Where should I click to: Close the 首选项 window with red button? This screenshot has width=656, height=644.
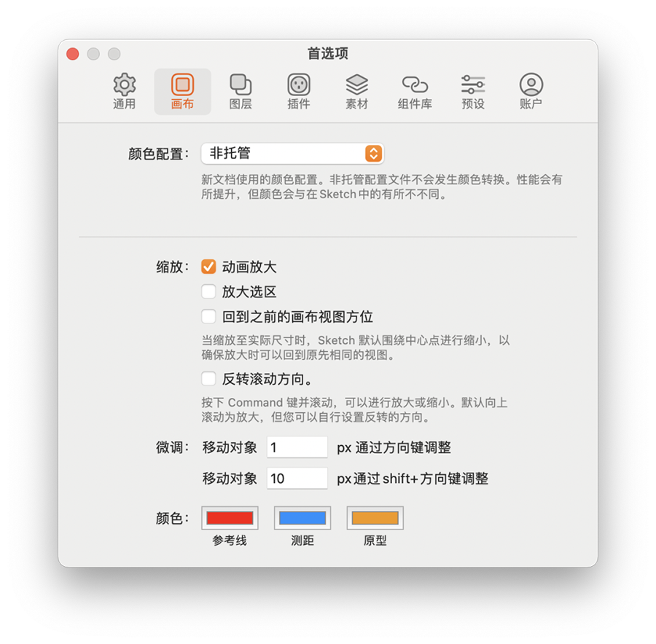[73, 54]
